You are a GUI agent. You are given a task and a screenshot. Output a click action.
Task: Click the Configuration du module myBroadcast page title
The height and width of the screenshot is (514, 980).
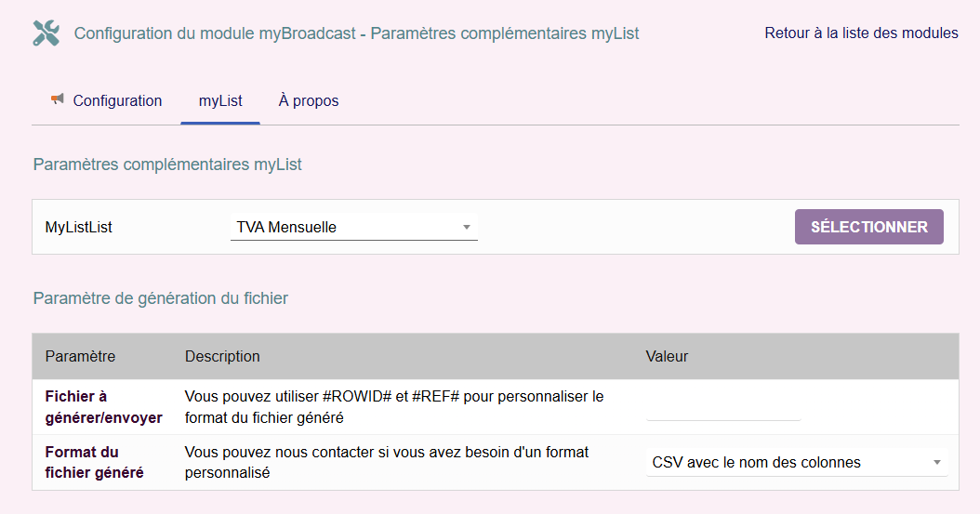(356, 33)
